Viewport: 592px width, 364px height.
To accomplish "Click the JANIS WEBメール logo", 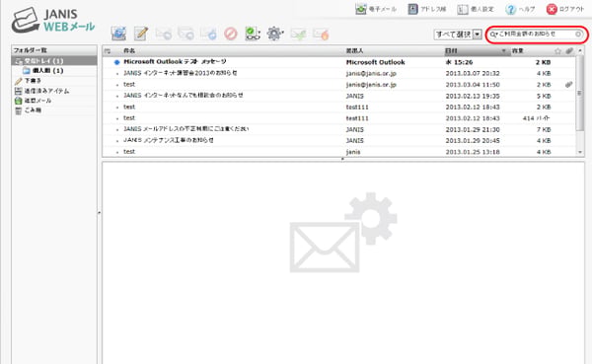I will (x=53, y=21).
